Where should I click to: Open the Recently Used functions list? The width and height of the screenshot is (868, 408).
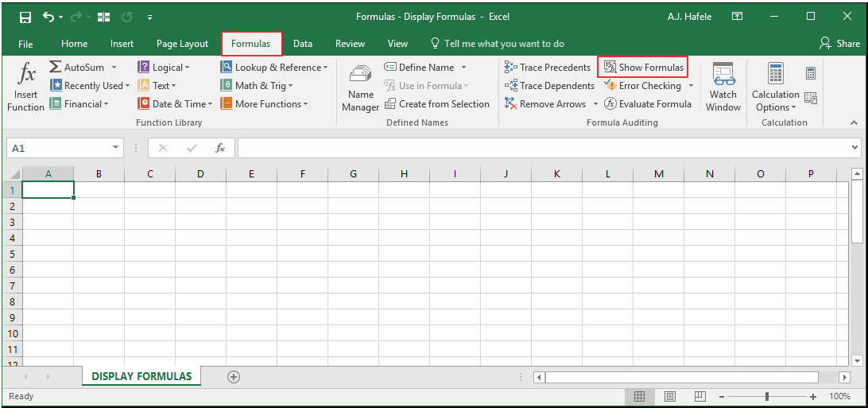(90, 86)
